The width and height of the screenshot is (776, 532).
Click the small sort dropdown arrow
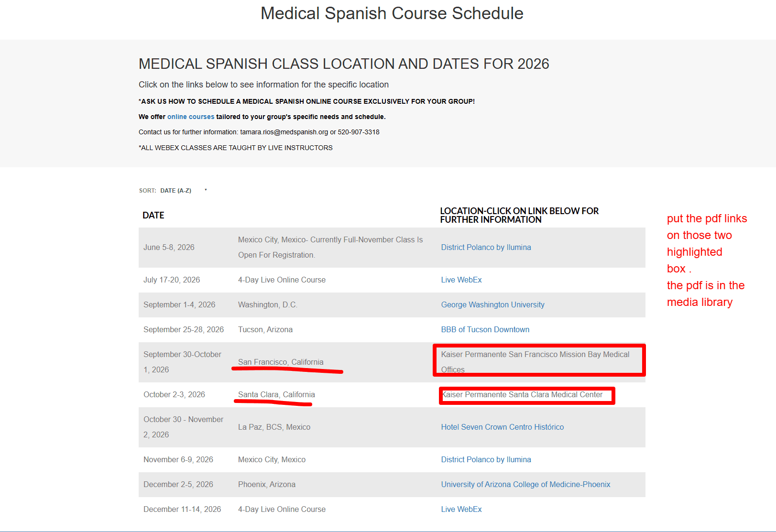tap(206, 190)
